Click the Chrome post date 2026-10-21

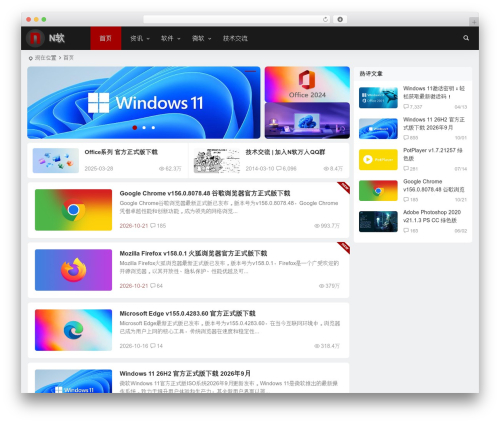[134, 226]
